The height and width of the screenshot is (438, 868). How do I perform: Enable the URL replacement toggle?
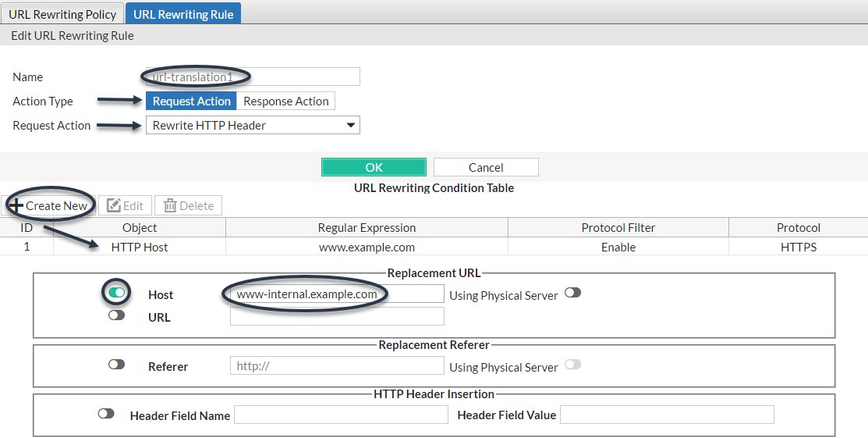[117, 315]
